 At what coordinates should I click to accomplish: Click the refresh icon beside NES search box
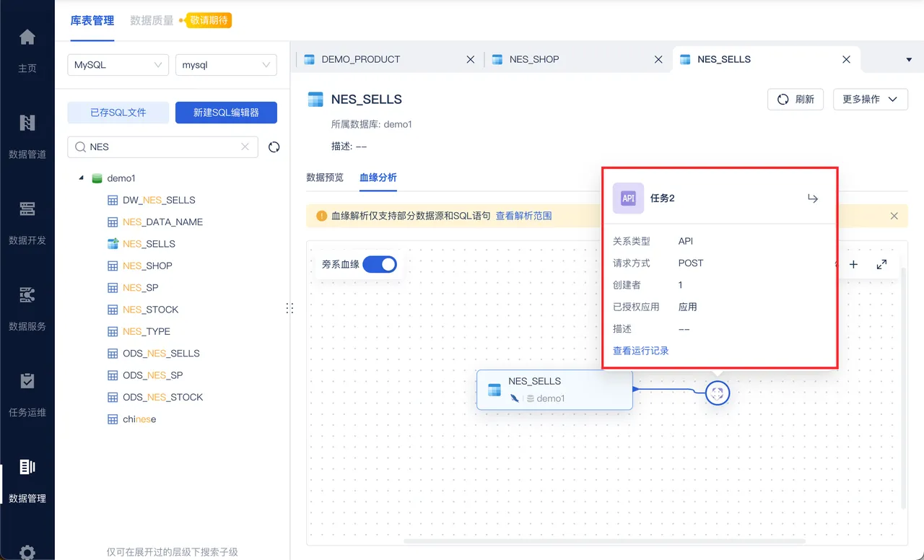[274, 147]
